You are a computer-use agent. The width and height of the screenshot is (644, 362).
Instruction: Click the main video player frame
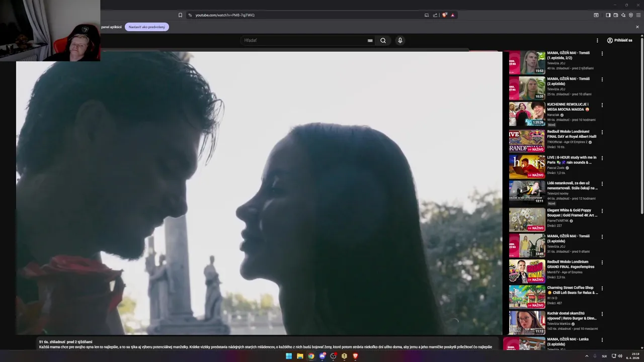click(259, 193)
